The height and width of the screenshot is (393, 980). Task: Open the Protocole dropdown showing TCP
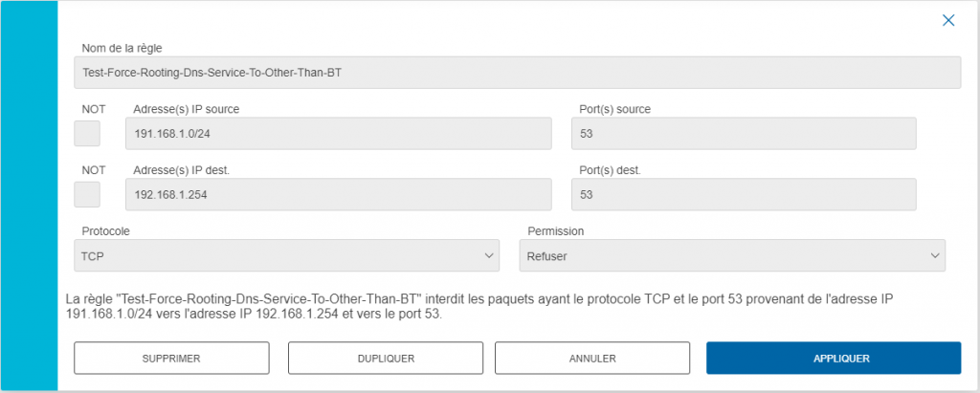point(287,255)
